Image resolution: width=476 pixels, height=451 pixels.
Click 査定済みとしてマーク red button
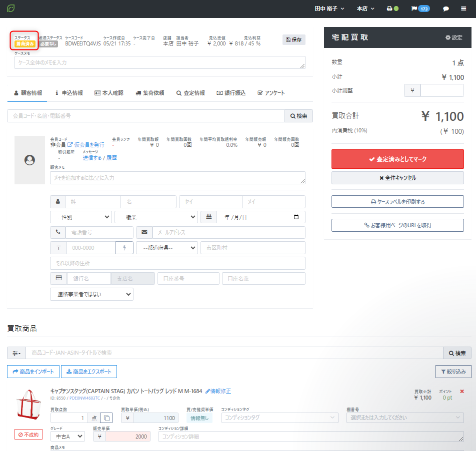pyautogui.click(x=397, y=159)
